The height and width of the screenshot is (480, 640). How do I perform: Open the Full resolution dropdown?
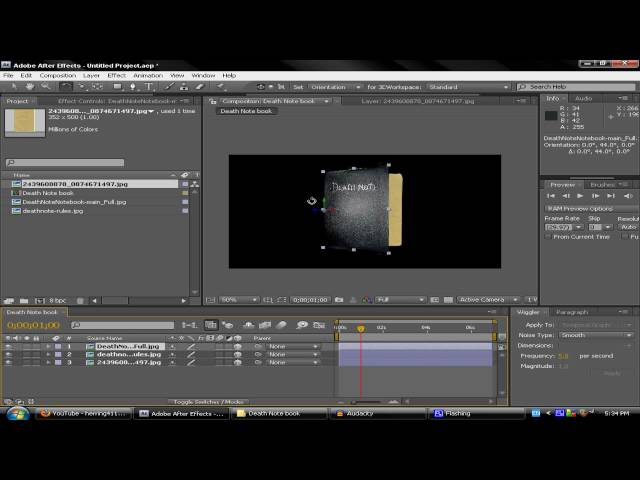coord(400,300)
